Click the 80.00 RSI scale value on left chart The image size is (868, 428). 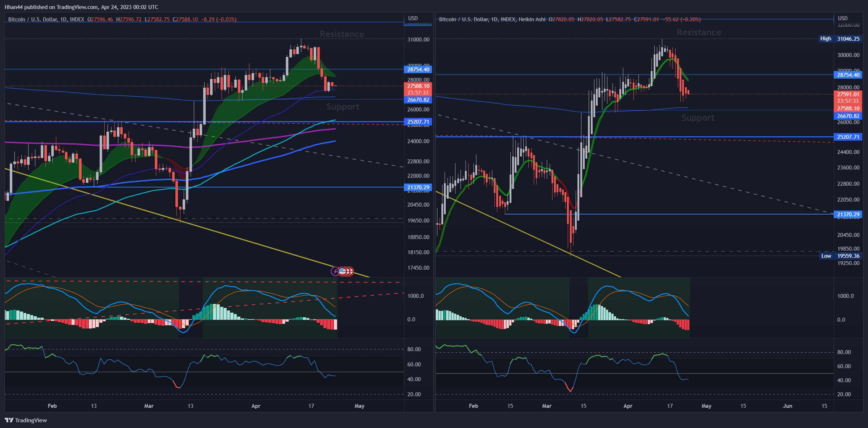point(414,349)
